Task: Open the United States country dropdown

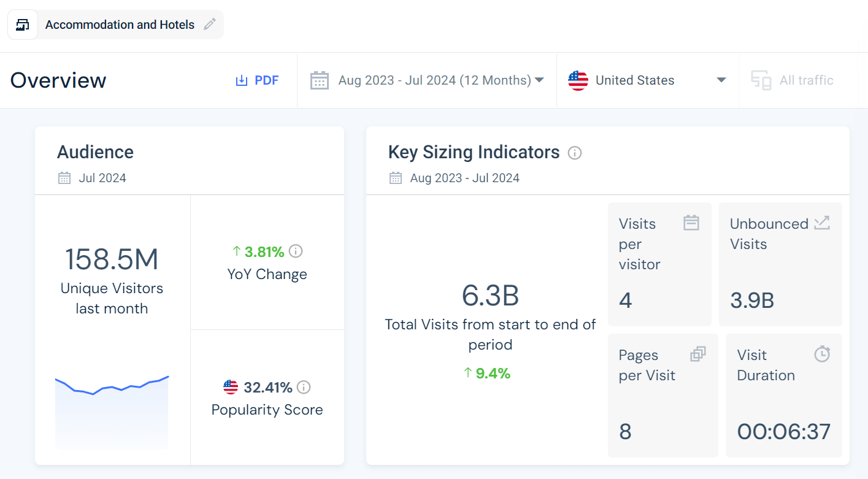Action: pos(721,80)
